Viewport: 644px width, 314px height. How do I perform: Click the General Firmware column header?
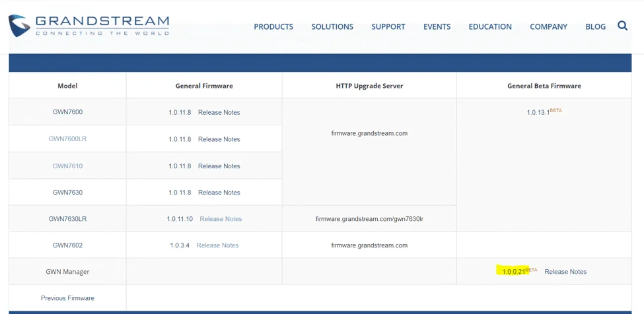[204, 86]
